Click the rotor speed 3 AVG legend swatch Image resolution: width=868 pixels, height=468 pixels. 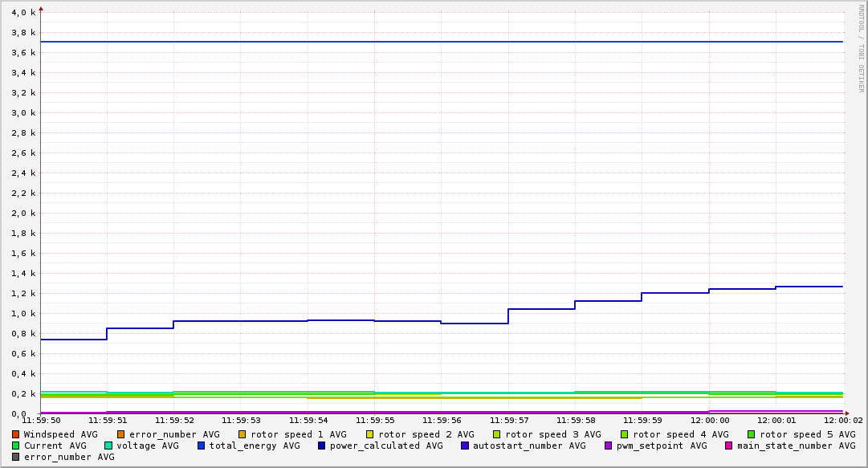[x=497, y=435]
